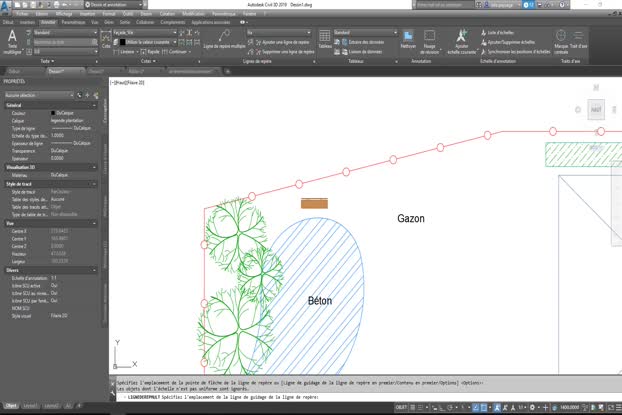The width and height of the screenshot is (622, 415).
Task: Collapse the Visualisation 3D section
Action: tap(94, 167)
